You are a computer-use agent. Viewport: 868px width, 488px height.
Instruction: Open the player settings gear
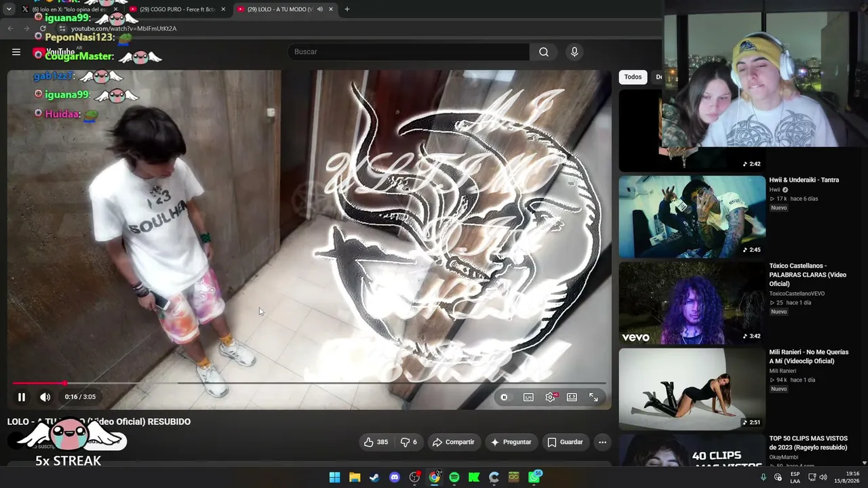(550, 397)
